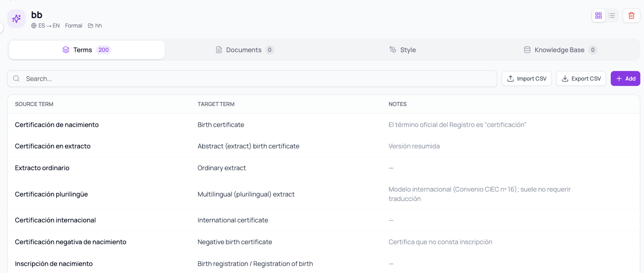Switch to the Style tab
Image resolution: width=644 pixels, height=273 pixels.
pos(402,50)
